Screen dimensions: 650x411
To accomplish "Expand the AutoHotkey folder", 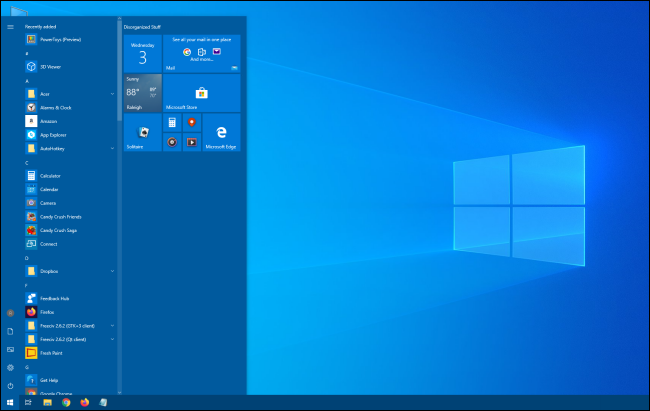I will click(112, 148).
